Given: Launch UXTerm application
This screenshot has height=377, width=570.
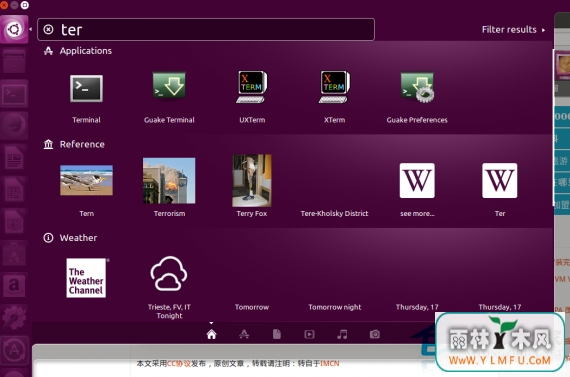Looking at the screenshot, I should tap(252, 87).
